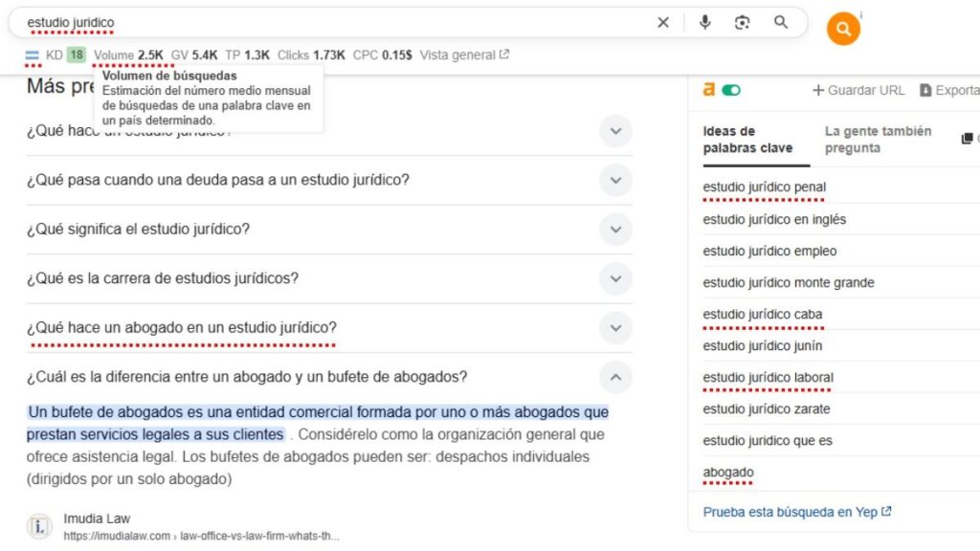The height and width of the screenshot is (551, 980).
Task: Click 'Guardar URL' button
Action: coord(858,90)
